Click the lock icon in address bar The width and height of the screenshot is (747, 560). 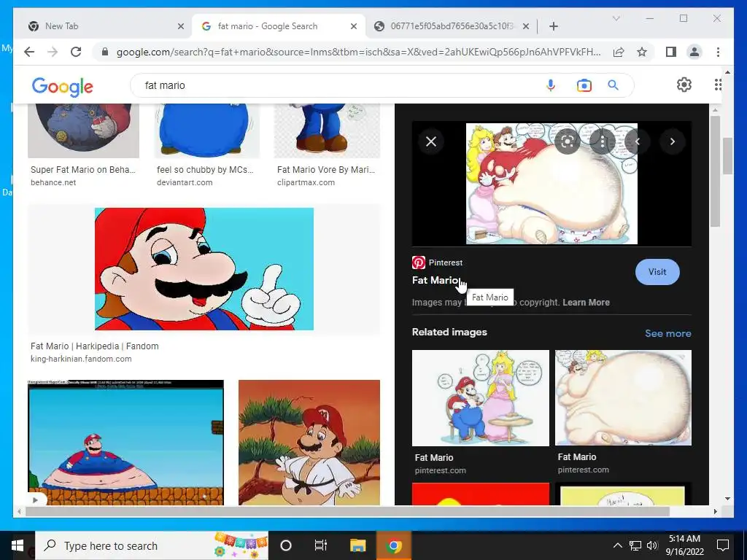tap(105, 52)
